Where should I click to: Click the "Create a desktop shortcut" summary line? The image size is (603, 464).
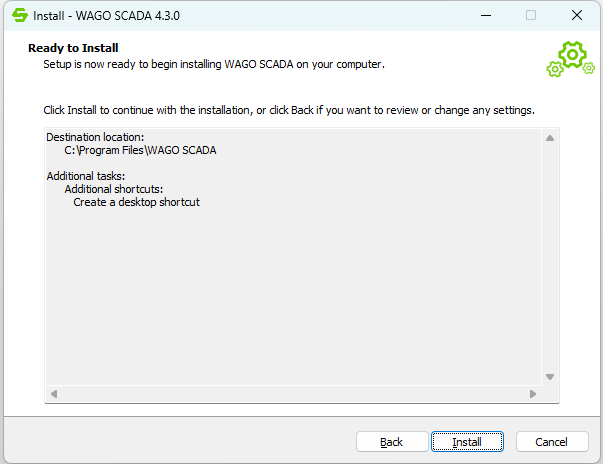(137, 202)
